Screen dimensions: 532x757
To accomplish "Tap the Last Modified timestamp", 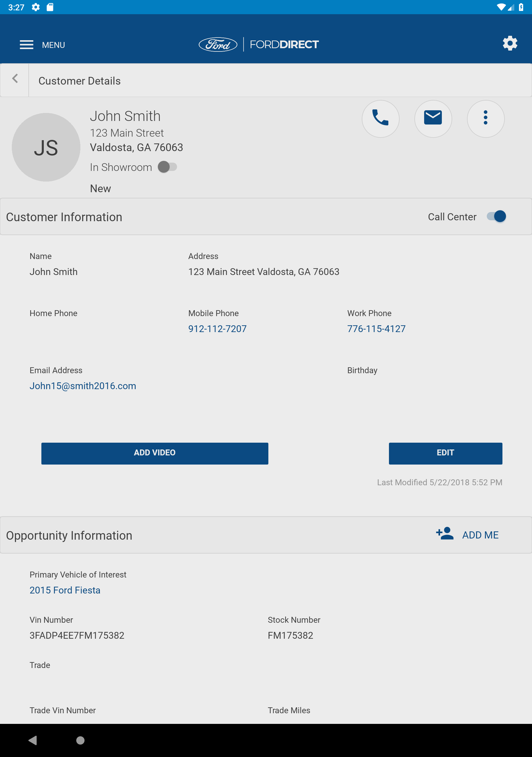I will pos(439,482).
